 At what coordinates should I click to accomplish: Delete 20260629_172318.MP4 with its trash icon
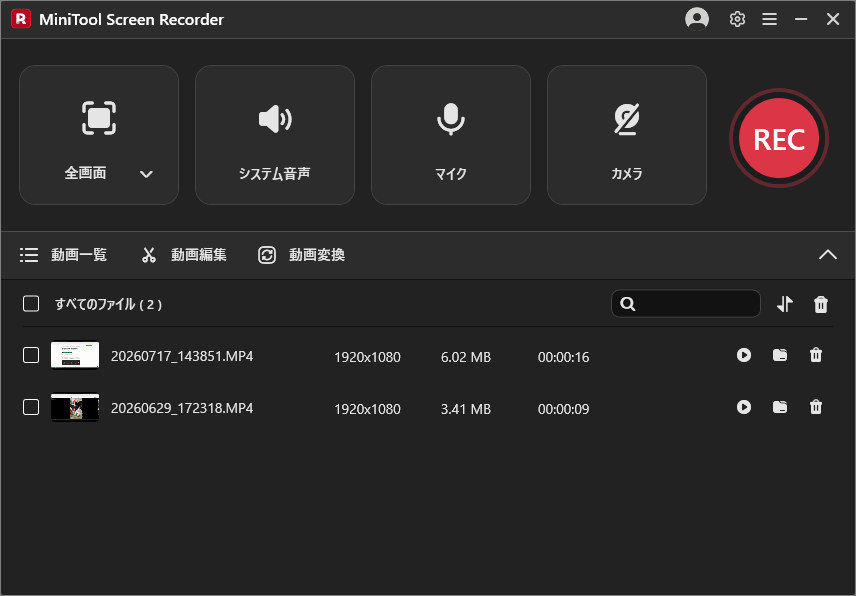coord(816,407)
